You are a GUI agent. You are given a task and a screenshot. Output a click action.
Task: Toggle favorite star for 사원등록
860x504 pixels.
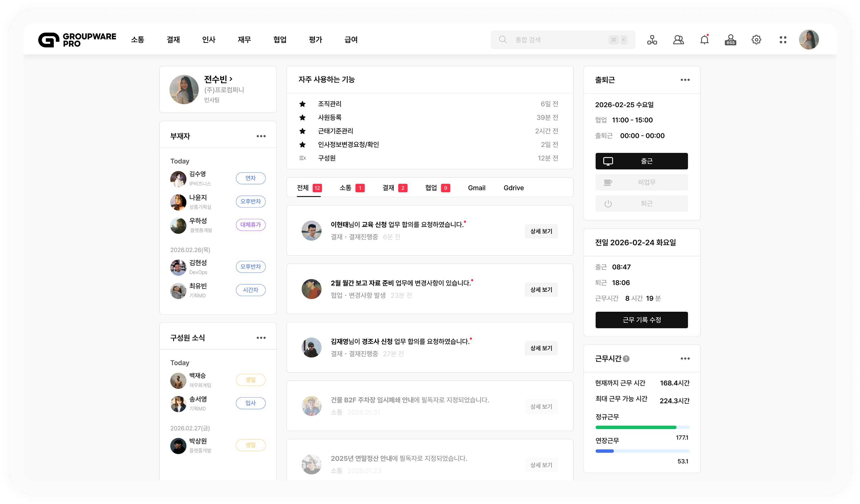(302, 117)
